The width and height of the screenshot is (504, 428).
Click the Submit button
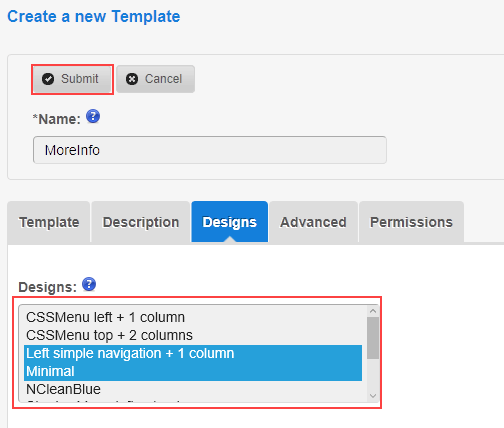pos(72,79)
